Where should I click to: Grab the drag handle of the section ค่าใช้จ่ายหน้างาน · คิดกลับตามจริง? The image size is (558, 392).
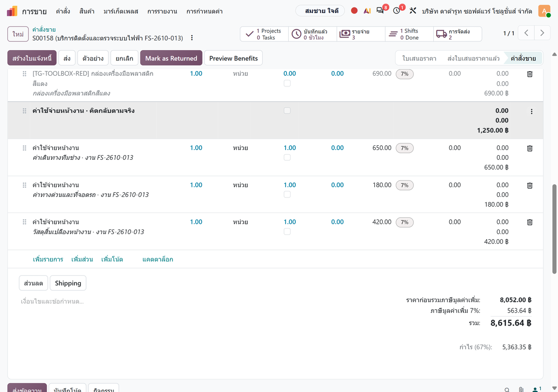click(24, 111)
